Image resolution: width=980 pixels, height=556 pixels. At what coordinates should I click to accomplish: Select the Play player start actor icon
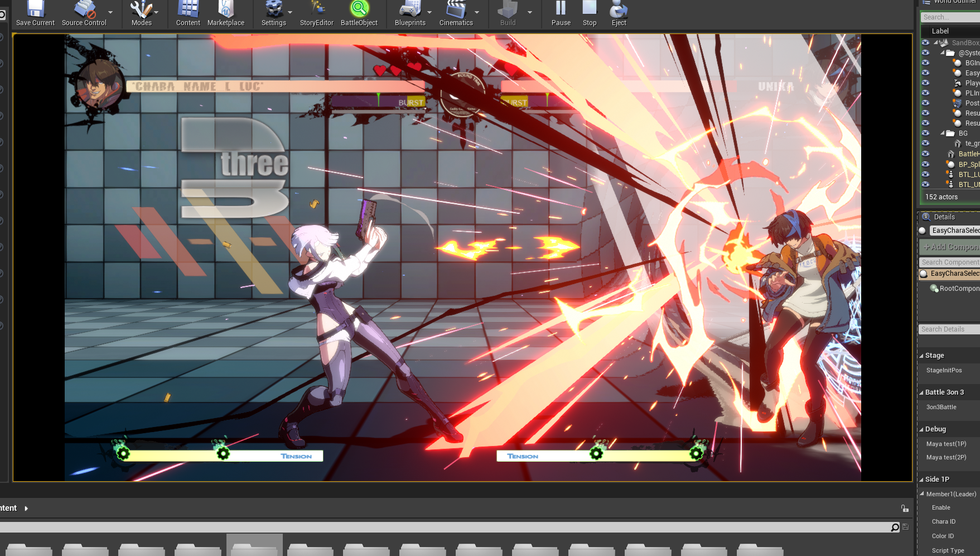tap(958, 83)
